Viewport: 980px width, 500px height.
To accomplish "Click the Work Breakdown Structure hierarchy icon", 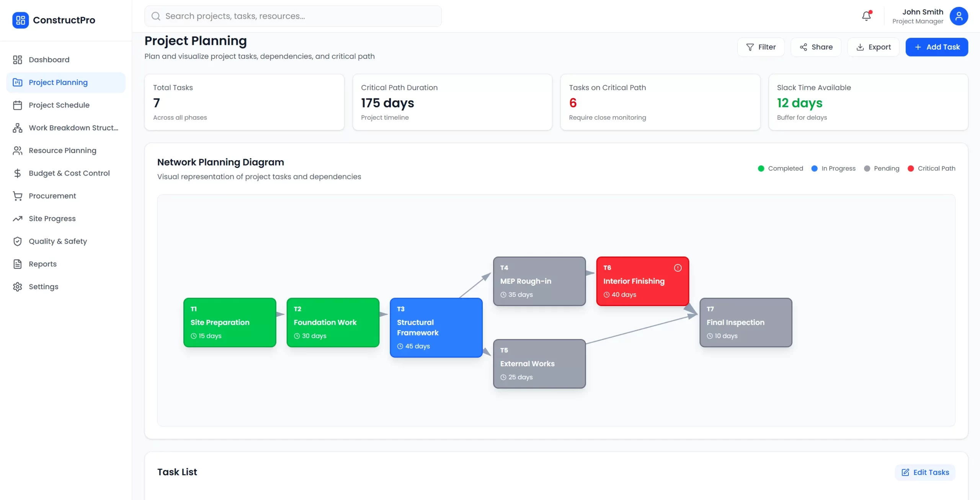I will pyautogui.click(x=18, y=128).
